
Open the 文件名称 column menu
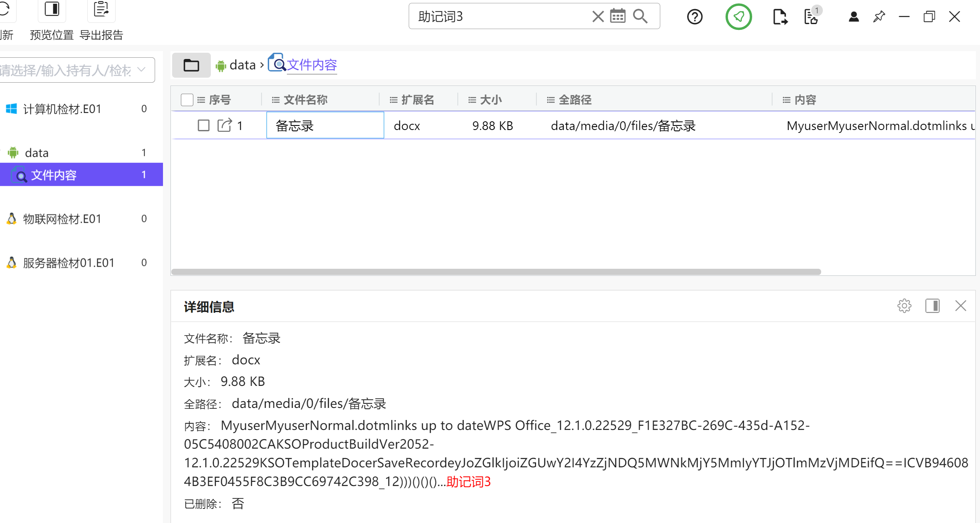point(275,100)
